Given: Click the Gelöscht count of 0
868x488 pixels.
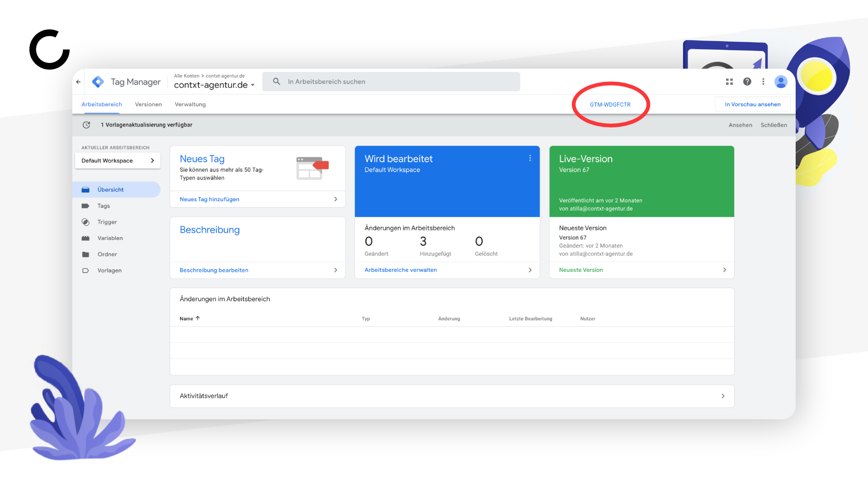Looking at the screenshot, I should pyautogui.click(x=479, y=241).
